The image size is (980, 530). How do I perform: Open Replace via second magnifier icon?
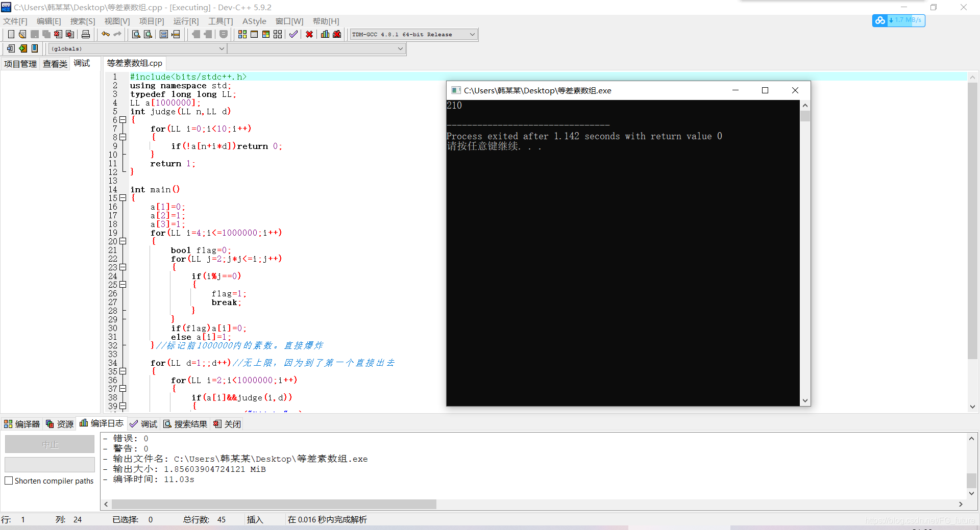point(148,34)
